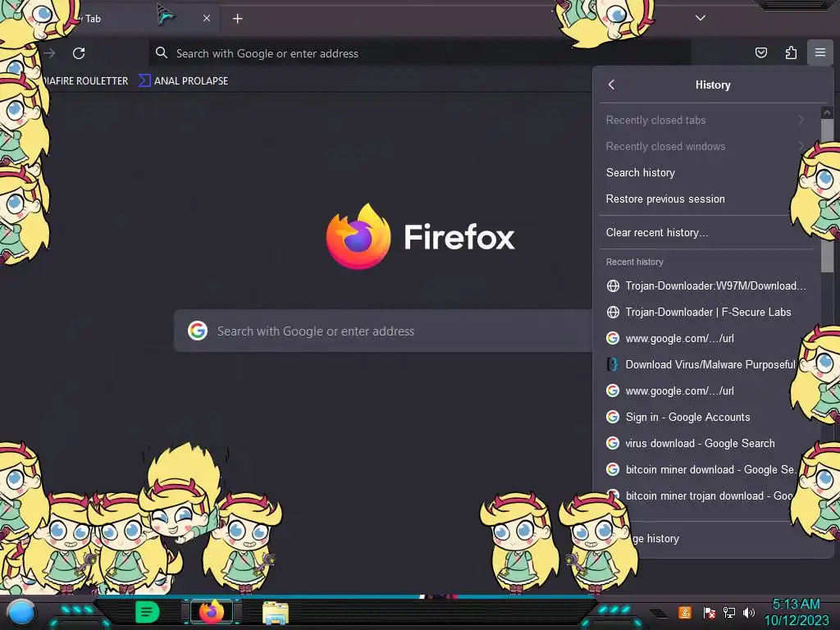
Task: Close the current browser tab
Action: [x=207, y=18]
